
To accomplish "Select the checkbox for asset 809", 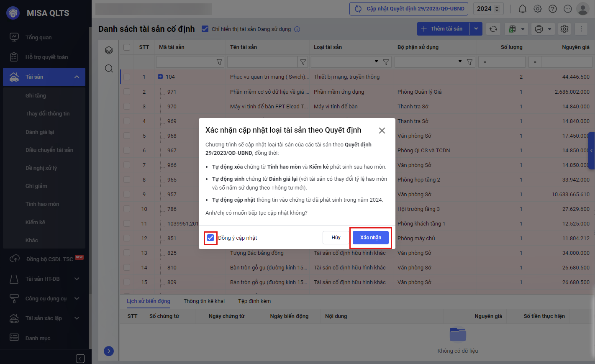I will [x=127, y=282].
